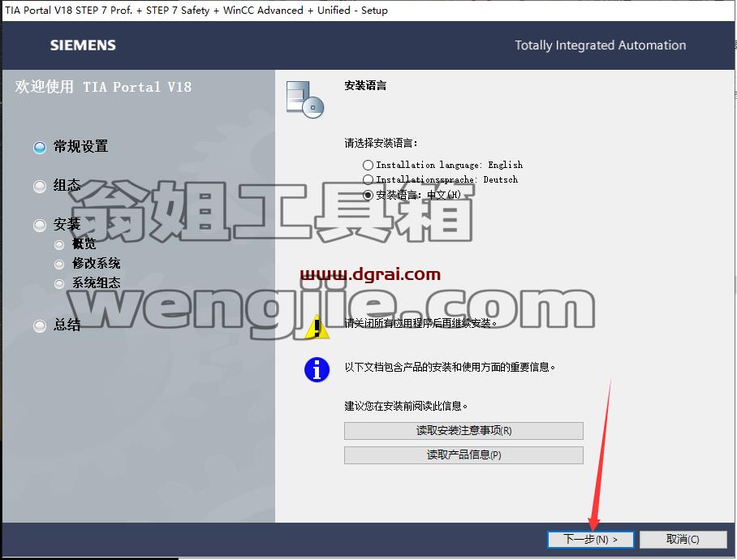Screen dimensions: 737x560
Task: Click the installer disc and computer icon
Action: point(305,99)
